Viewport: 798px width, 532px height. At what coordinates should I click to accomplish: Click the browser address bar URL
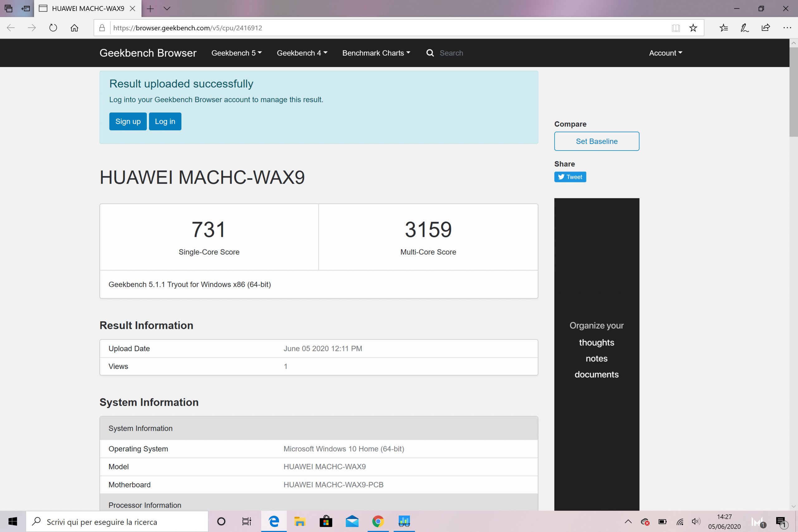[x=188, y=28]
